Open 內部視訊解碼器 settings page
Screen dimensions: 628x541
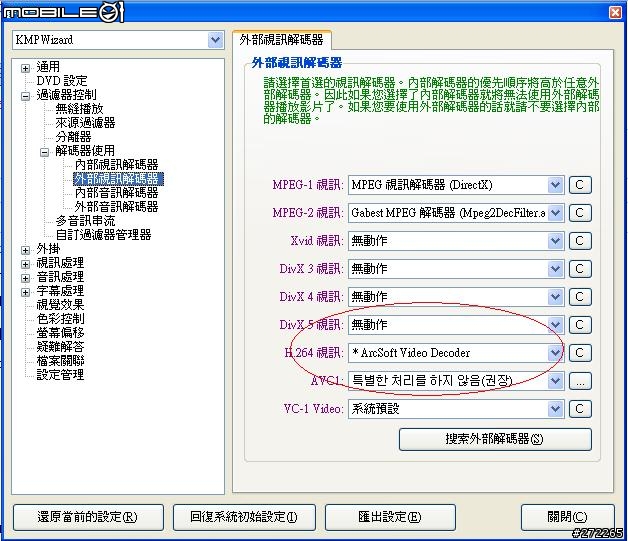pyautogui.click(x=117, y=165)
